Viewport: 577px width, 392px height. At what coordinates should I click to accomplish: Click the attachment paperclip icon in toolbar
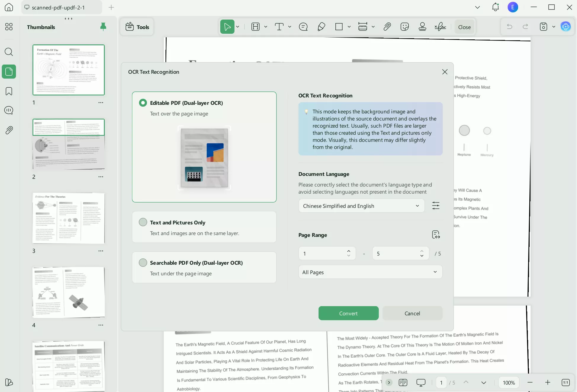coord(387,27)
